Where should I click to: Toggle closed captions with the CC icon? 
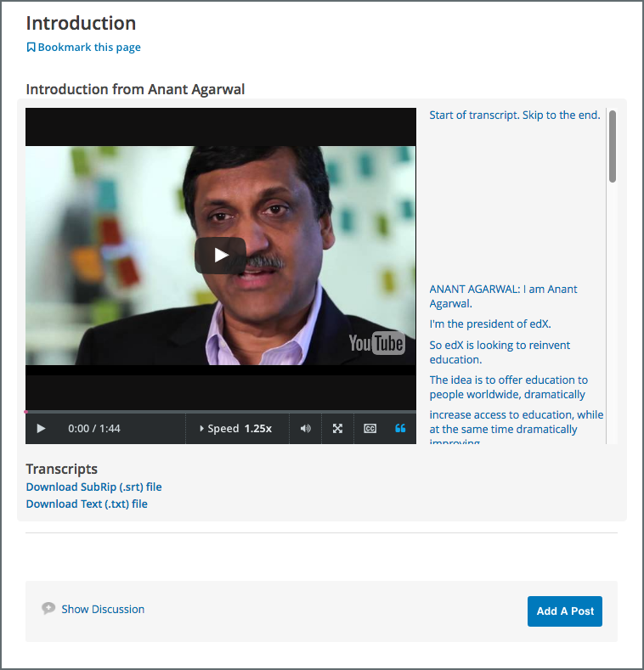pos(370,428)
